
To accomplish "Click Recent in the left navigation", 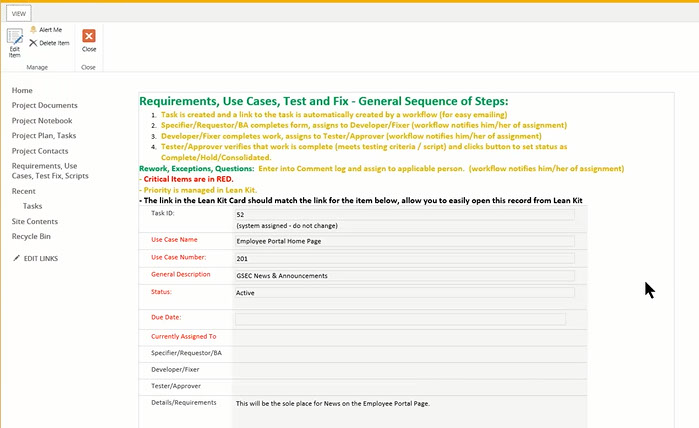I will point(24,190).
